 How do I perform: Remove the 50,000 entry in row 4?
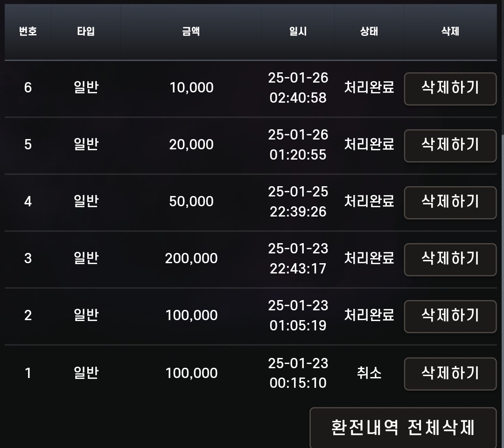pyautogui.click(x=450, y=202)
